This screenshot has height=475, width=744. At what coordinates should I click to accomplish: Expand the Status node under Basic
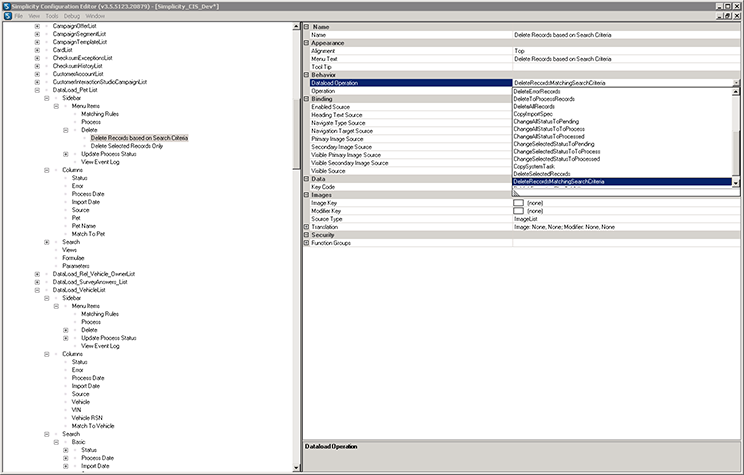point(65,450)
